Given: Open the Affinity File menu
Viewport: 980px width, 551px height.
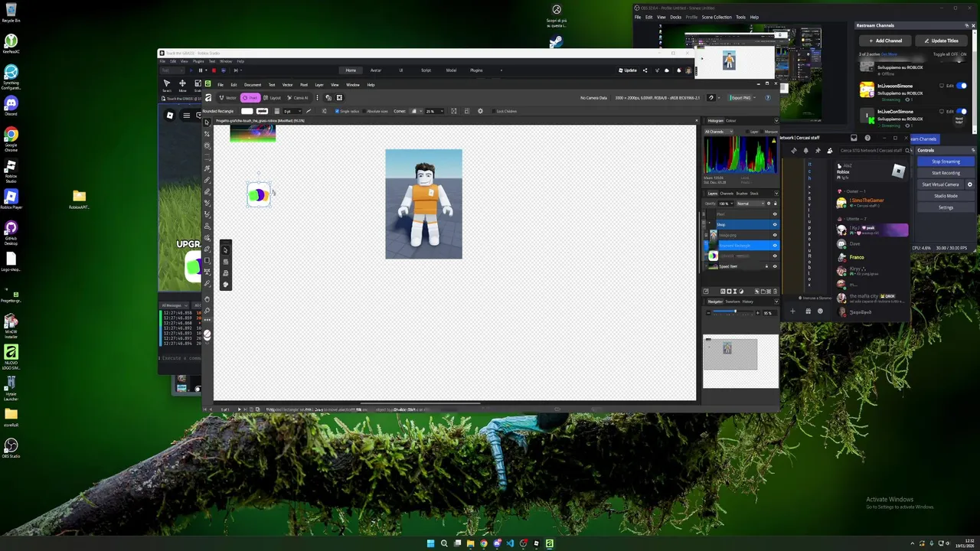Looking at the screenshot, I should pos(220,85).
